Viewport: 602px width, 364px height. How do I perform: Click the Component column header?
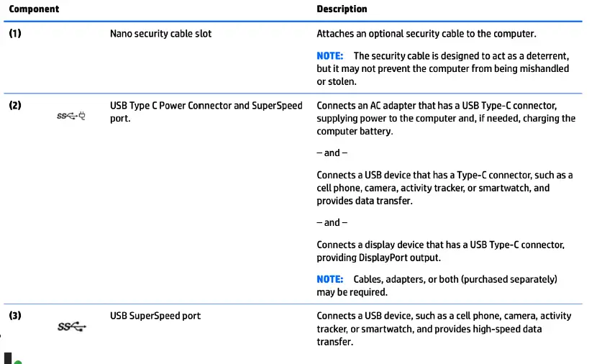click(x=34, y=9)
